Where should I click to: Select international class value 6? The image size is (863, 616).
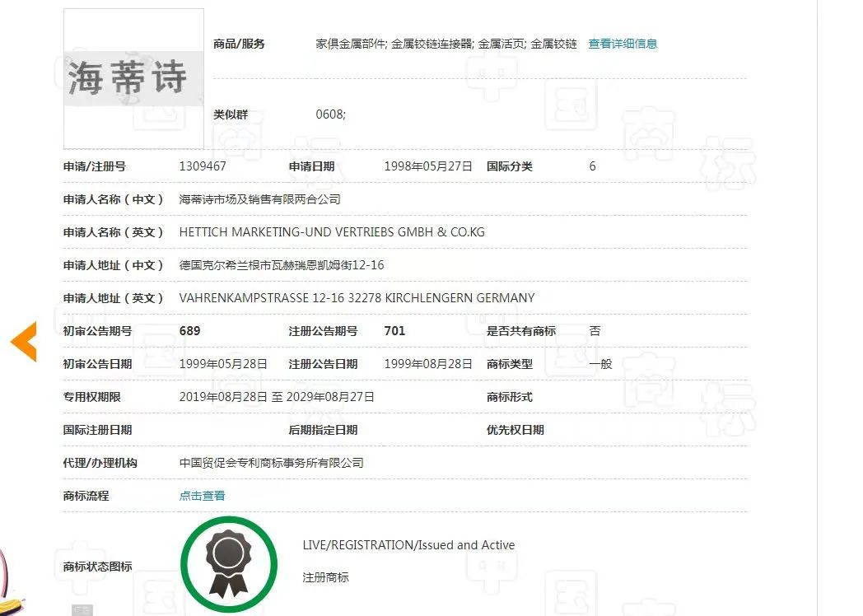592,166
